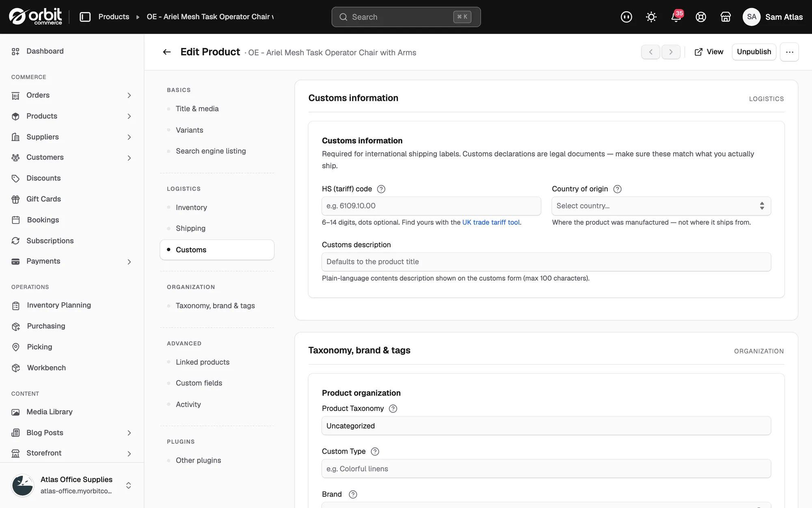Viewport: 812px width, 508px height.
Task: Click the Product Taxonomy Uncategorized field
Action: click(546, 426)
